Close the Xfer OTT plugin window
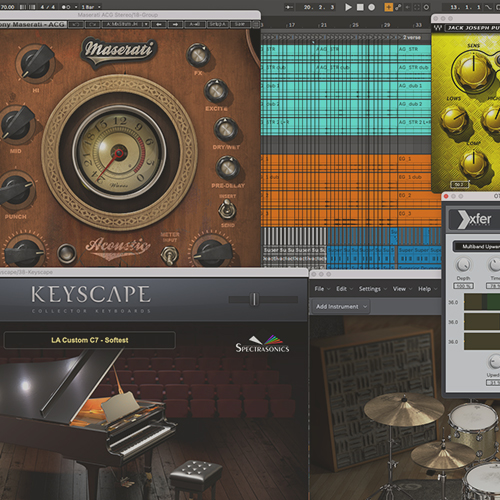Screen dimensions: 500x500 click(446, 196)
